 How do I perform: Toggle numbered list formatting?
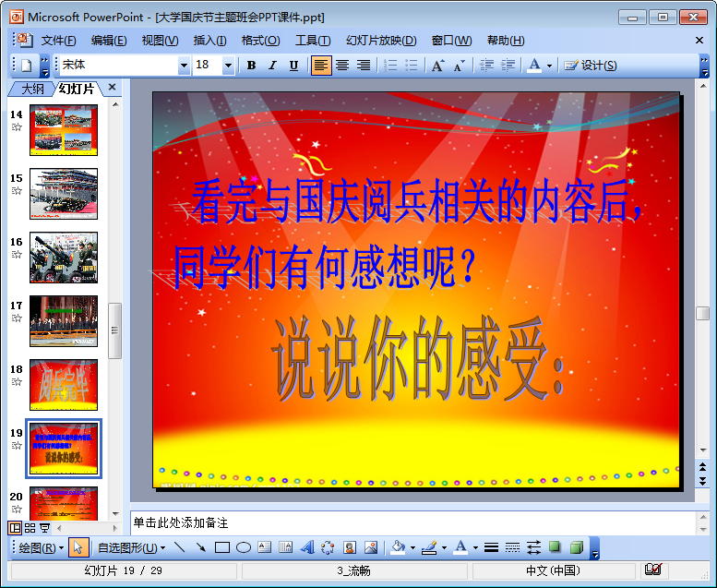(390, 66)
